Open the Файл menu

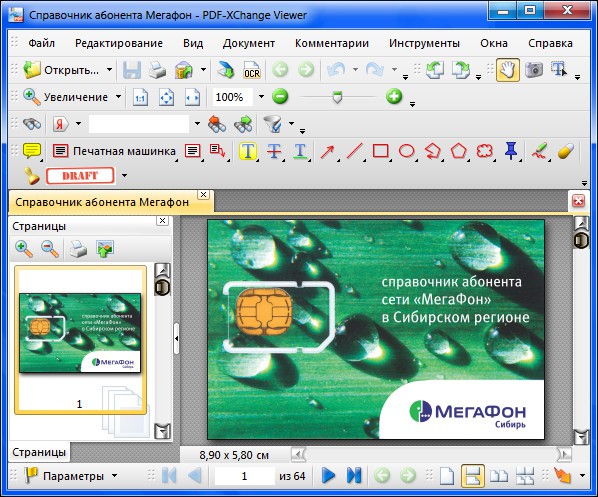[x=42, y=43]
